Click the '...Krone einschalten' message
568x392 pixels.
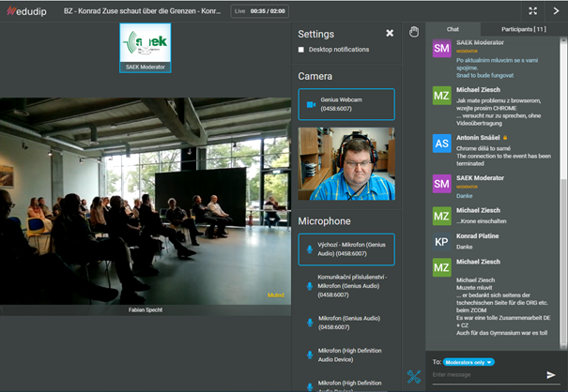tap(481, 221)
